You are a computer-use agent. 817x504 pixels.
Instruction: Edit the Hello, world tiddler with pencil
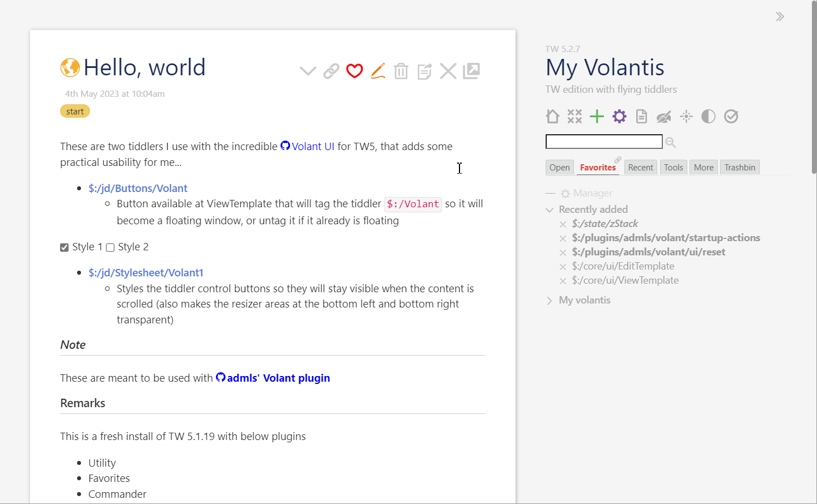tap(378, 71)
